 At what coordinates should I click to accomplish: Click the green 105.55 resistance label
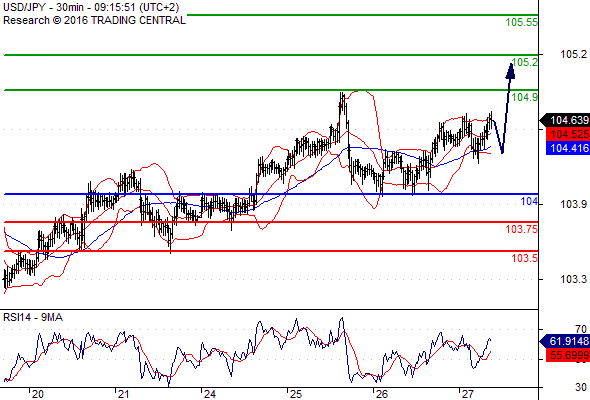522,22
